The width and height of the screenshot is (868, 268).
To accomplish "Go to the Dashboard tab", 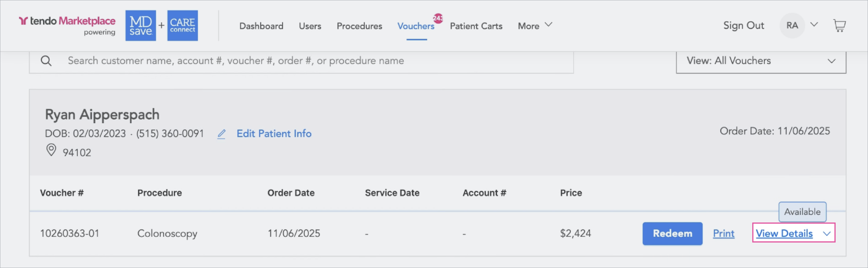I will [261, 26].
